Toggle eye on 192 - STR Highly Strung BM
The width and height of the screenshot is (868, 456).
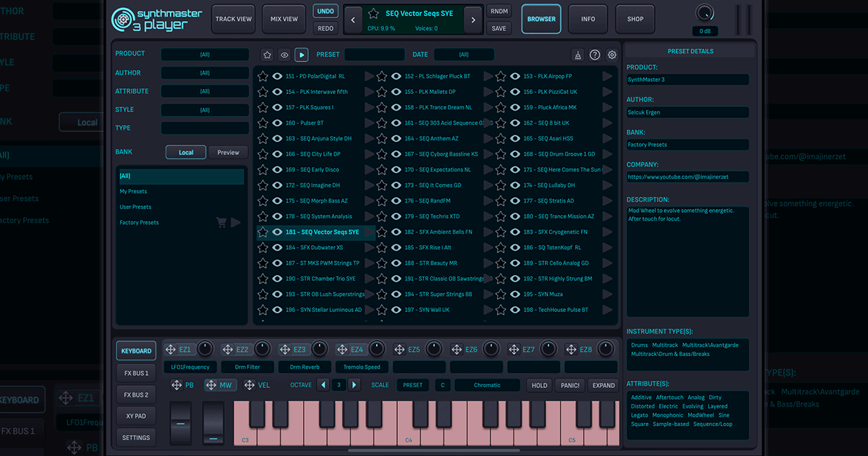514,279
